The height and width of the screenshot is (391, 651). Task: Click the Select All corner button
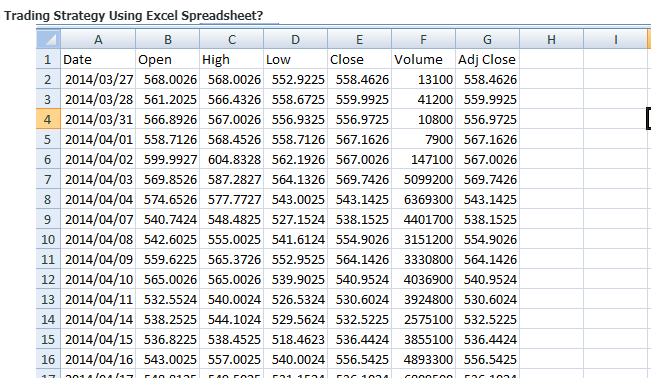coord(48,39)
